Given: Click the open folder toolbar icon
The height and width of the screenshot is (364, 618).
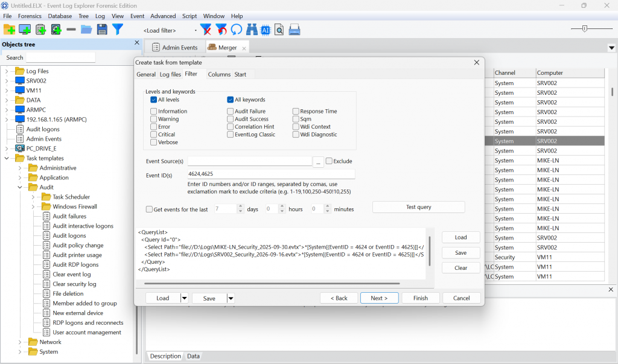Looking at the screenshot, I should pos(86,30).
